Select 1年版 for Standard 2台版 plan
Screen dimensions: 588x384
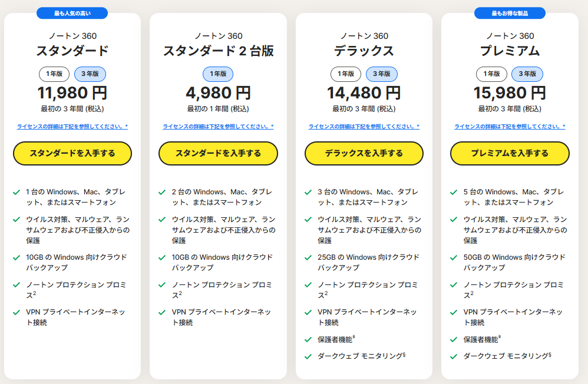(x=218, y=74)
